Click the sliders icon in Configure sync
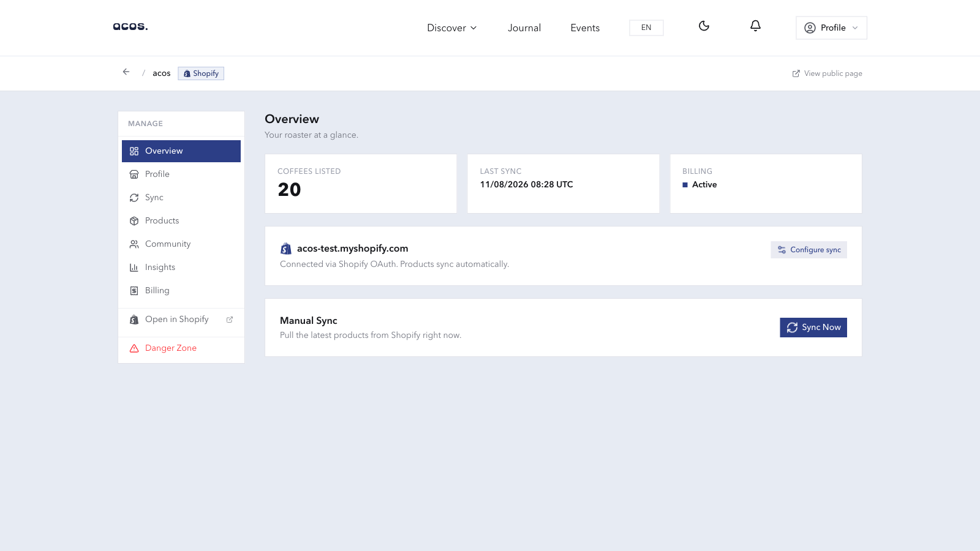Image resolution: width=980 pixels, height=551 pixels. click(782, 250)
